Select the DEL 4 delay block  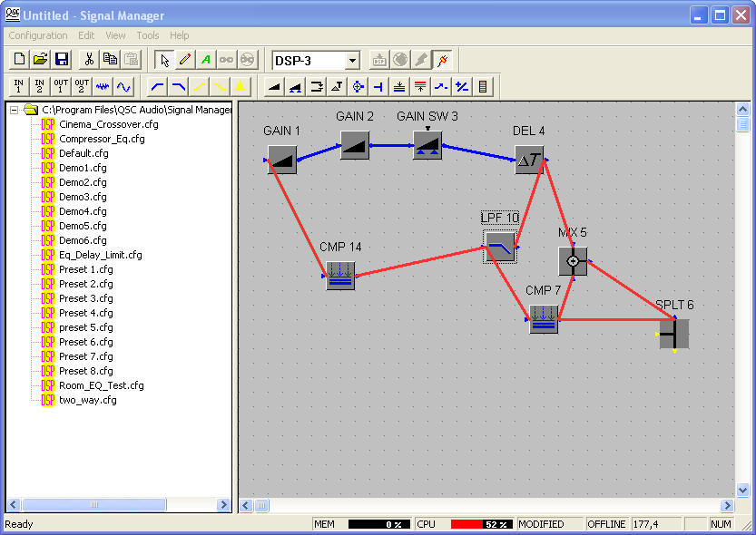click(529, 160)
